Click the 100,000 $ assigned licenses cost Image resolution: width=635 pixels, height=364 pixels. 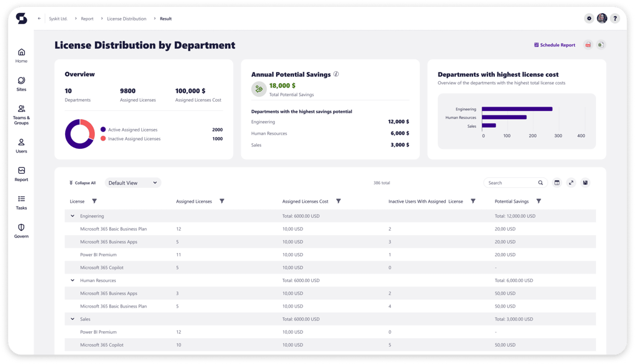(190, 91)
